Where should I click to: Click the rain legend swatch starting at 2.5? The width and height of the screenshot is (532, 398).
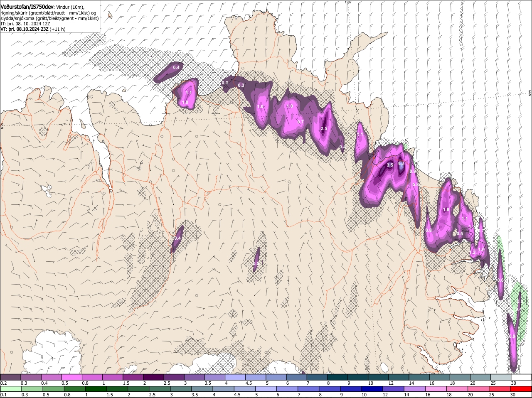point(159,389)
